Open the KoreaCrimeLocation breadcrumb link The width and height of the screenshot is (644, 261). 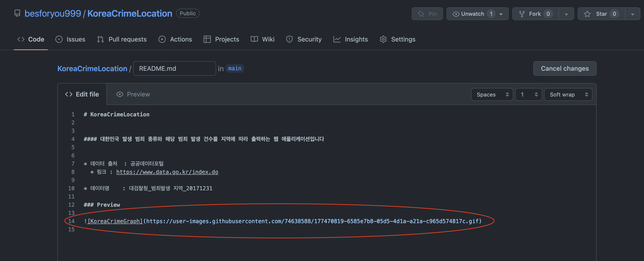92,68
